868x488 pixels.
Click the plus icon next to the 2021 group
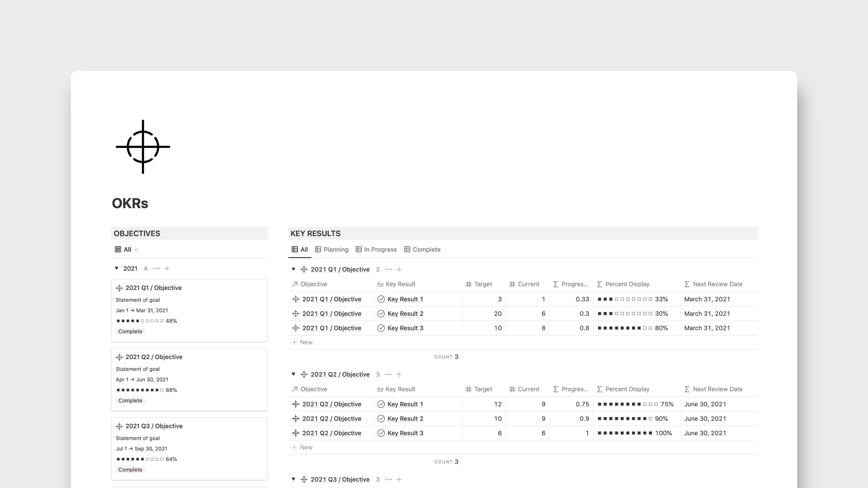click(167, 268)
